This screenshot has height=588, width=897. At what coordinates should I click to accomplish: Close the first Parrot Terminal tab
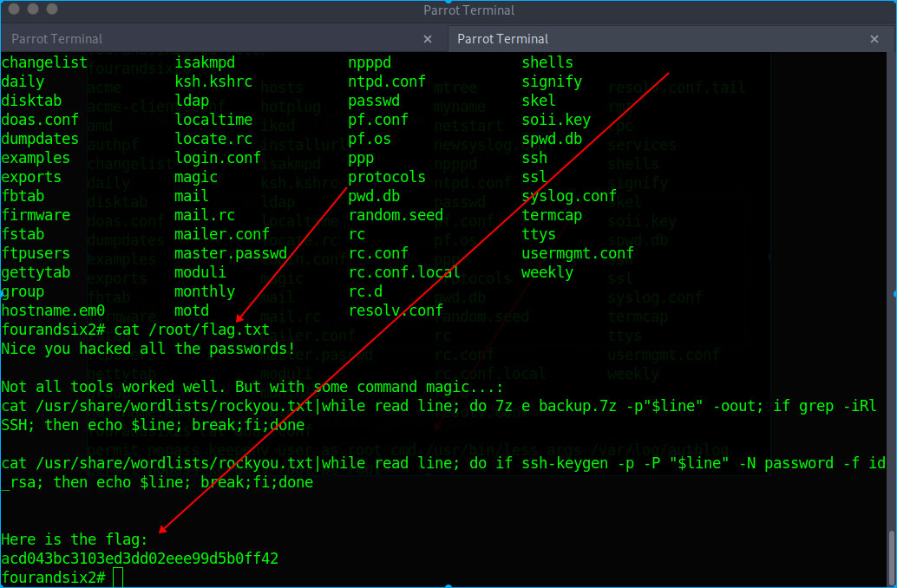428,39
